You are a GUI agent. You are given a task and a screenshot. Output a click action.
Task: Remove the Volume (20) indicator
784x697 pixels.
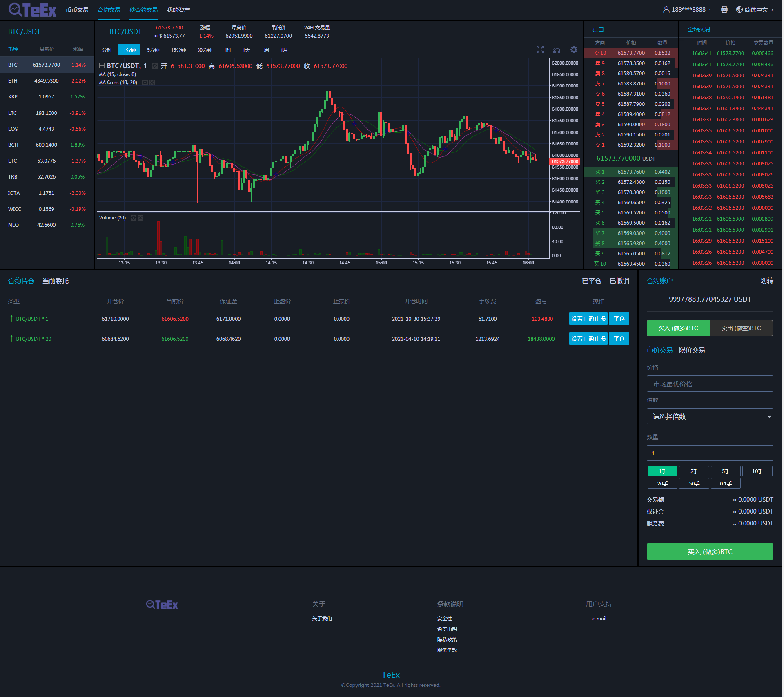tap(140, 218)
